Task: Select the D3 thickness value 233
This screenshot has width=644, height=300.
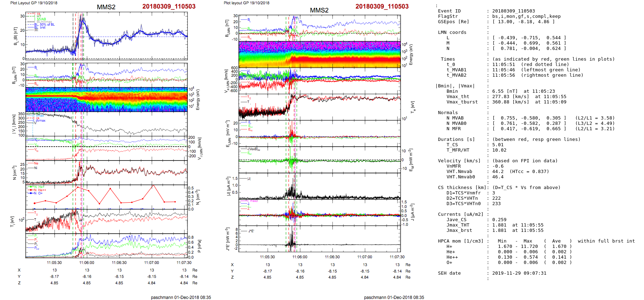Action: 497,204
